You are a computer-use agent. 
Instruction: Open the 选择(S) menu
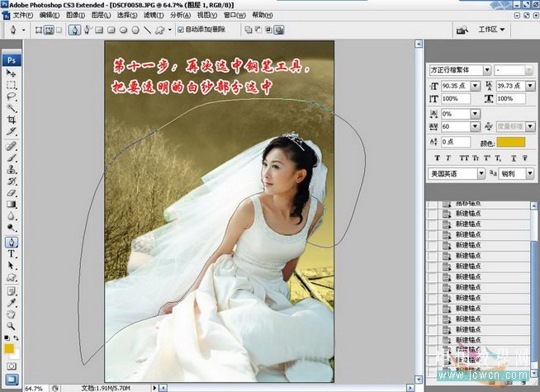tap(127, 15)
